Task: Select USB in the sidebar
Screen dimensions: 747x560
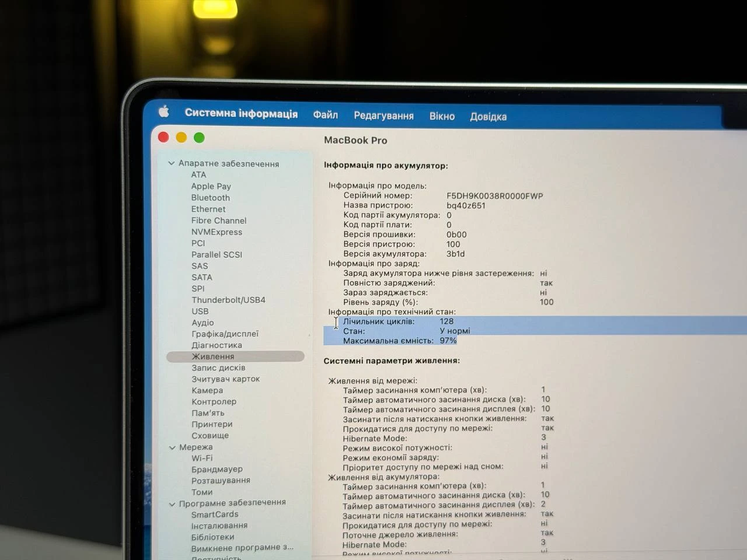Action: pyautogui.click(x=200, y=311)
